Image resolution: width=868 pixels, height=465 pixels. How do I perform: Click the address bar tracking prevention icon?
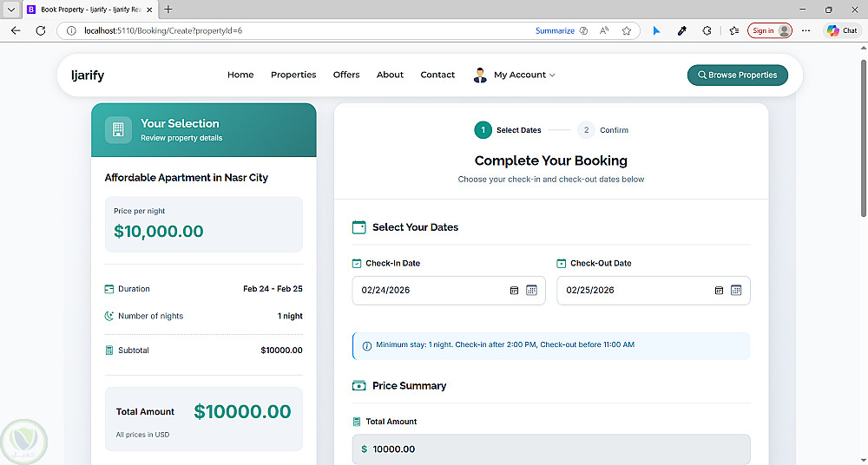(x=583, y=30)
